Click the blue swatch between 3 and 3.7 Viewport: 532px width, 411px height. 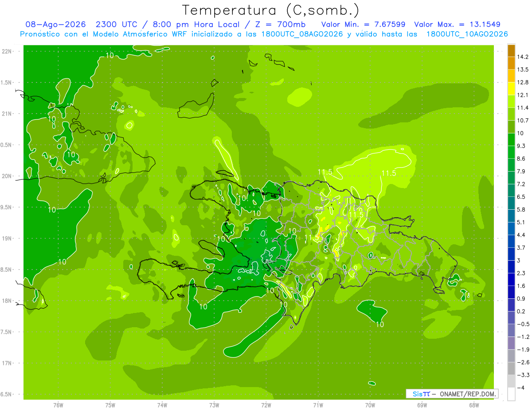(x=511, y=254)
